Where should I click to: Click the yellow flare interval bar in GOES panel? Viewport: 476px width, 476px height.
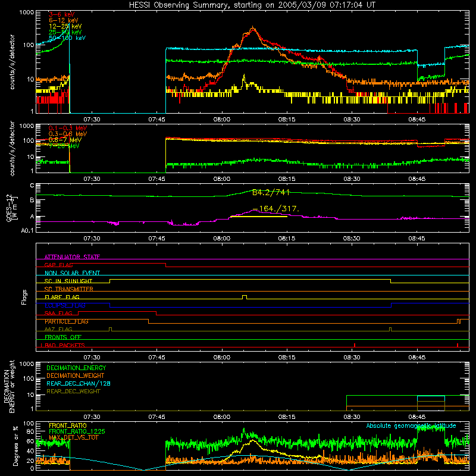click(259, 217)
